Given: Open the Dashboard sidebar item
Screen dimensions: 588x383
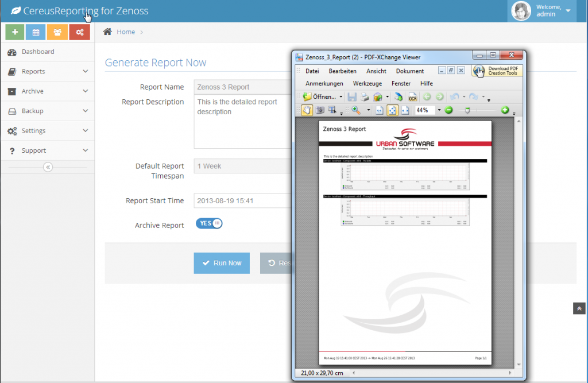Looking at the screenshot, I should coord(47,52).
